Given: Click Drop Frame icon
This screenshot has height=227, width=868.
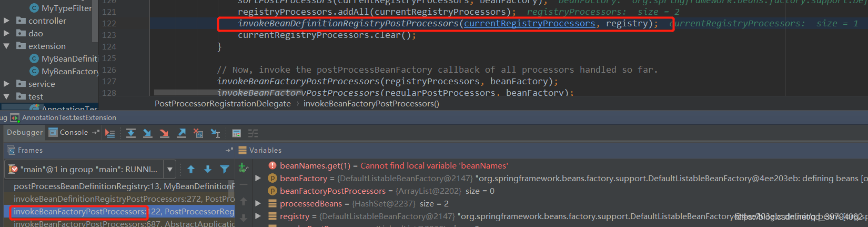Looking at the screenshot, I should (x=198, y=133).
